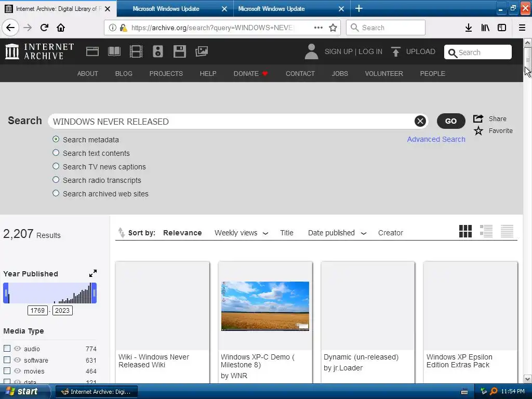Viewport: 532px width, 399px height.
Task: Click the user avatar icon
Action: 312,51
